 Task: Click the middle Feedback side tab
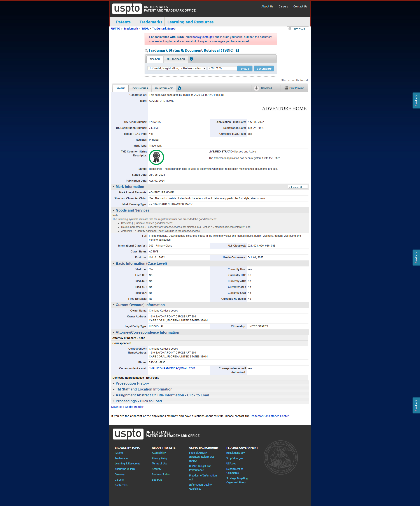tap(416, 257)
